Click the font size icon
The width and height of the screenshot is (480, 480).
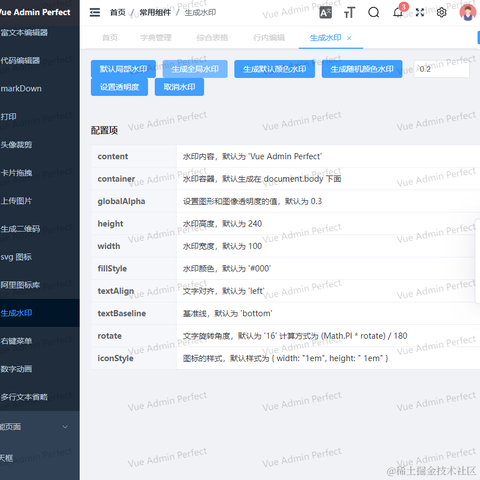349,13
